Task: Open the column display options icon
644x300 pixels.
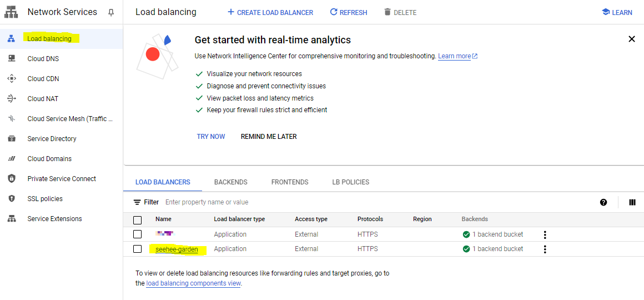Action: [632, 202]
